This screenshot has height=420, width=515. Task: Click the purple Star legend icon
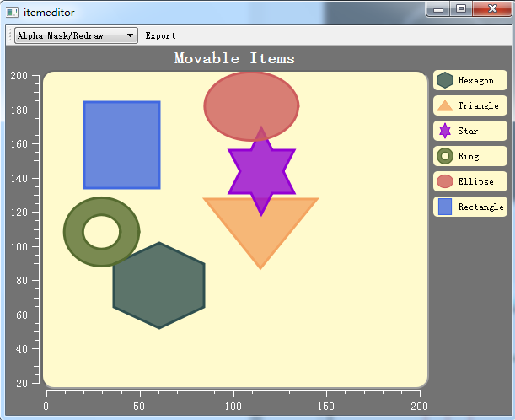pyautogui.click(x=445, y=131)
